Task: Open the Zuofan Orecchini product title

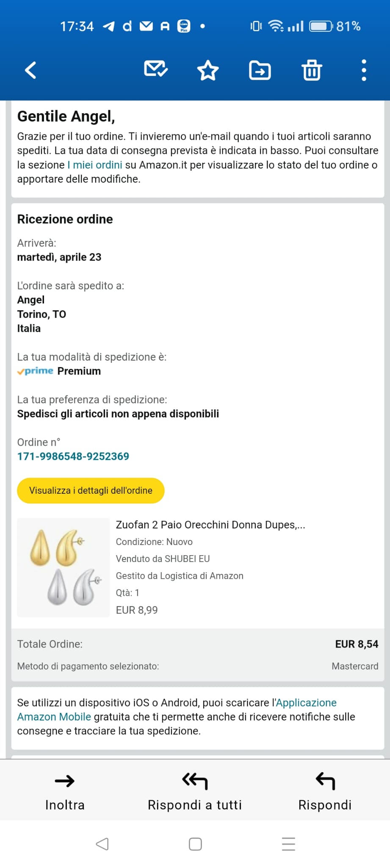Action: [x=210, y=525]
